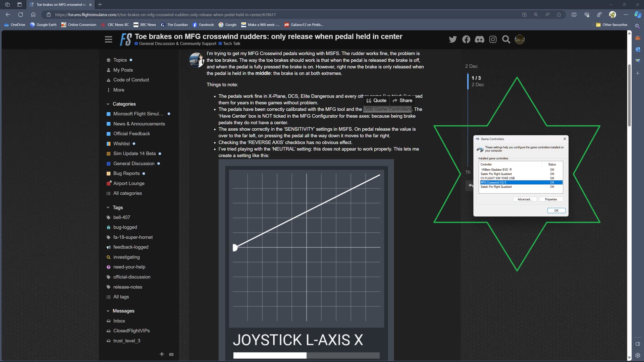Open the fa-18-super-hornet tag
The width and height of the screenshot is (644, 362).
pyautogui.click(x=132, y=237)
